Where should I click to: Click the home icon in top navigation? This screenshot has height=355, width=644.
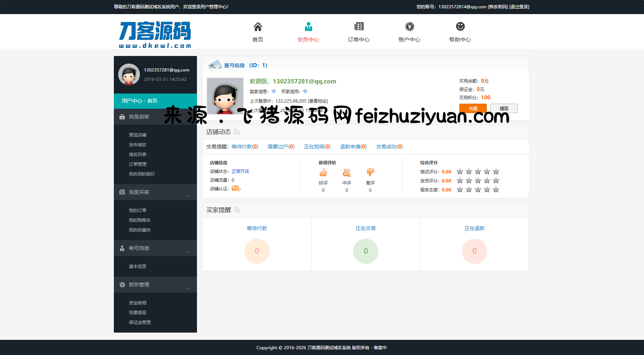pyautogui.click(x=258, y=27)
